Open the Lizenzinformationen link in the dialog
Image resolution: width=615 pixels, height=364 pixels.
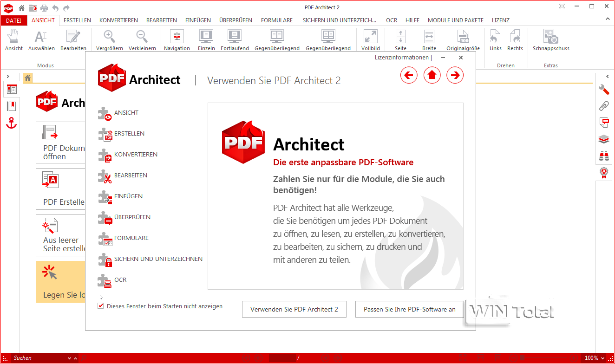click(402, 58)
